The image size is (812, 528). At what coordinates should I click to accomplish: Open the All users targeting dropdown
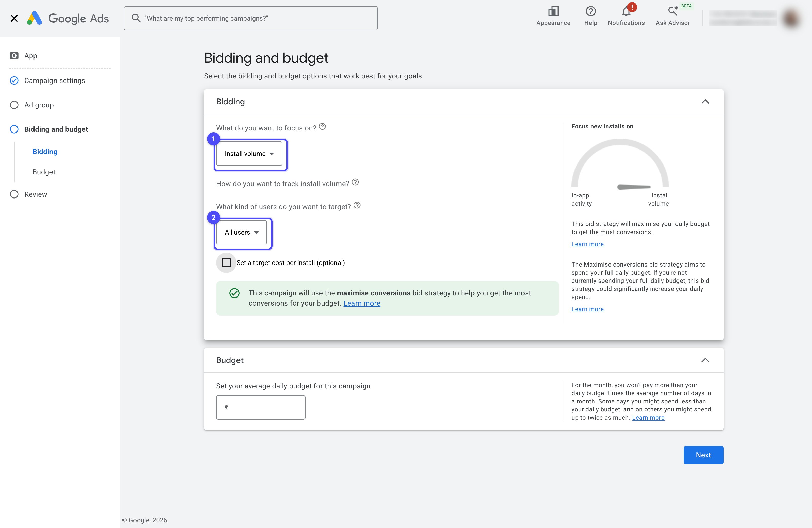tap(242, 232)
